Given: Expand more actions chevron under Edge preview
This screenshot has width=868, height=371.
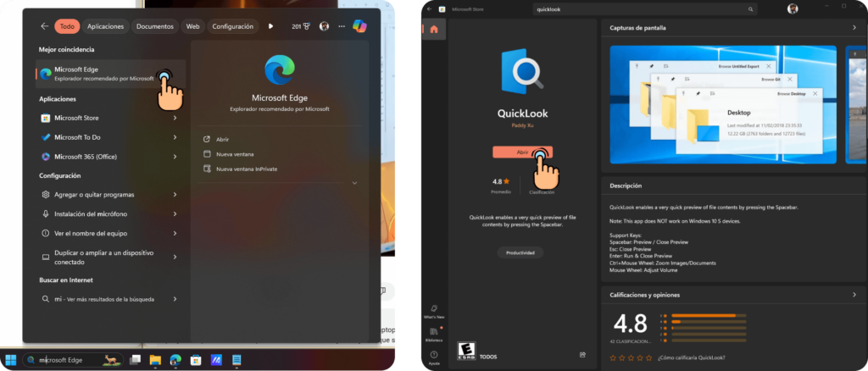Looking at the screenshot, I should click(354, 183).
